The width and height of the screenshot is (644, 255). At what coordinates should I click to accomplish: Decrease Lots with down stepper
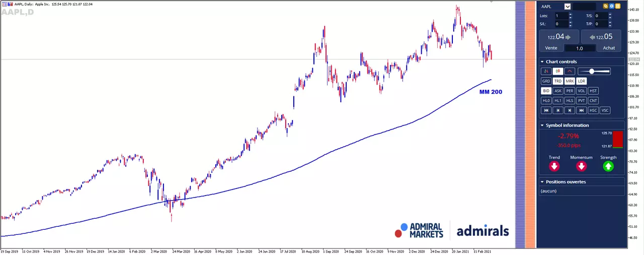(x=571, y=18)
